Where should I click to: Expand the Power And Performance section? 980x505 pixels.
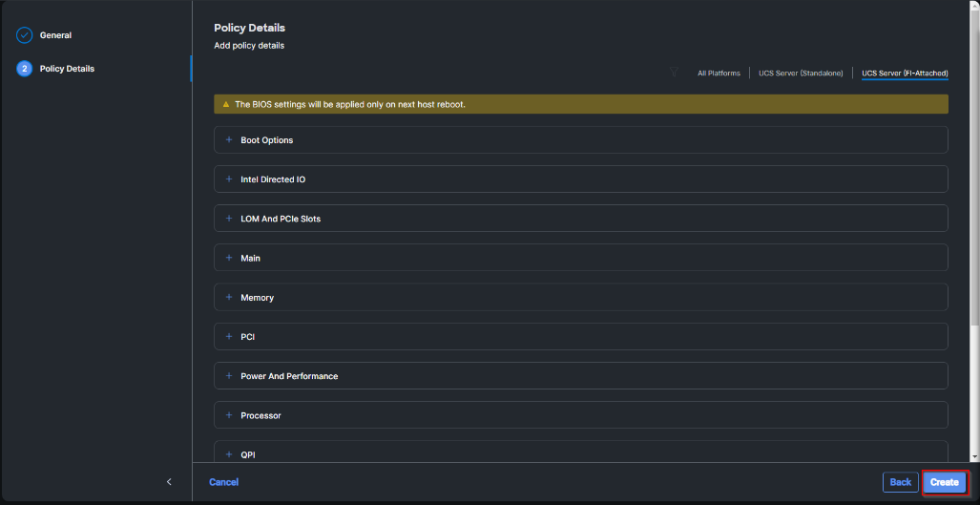coord(289,376)
